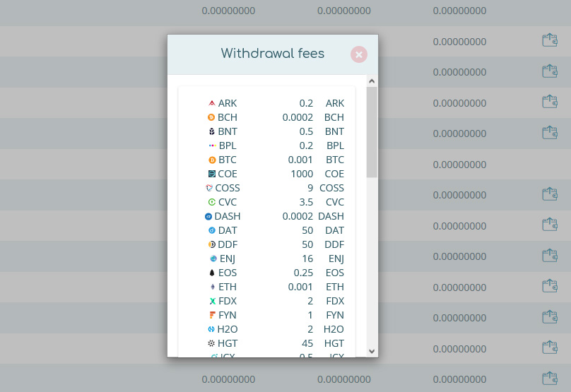Click the HGT coin icon
Screen dimensions: 571x392
click(x=211, y=343)
